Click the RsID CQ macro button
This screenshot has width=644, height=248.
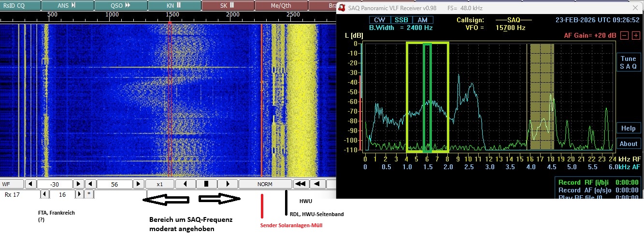click(19, 5)
